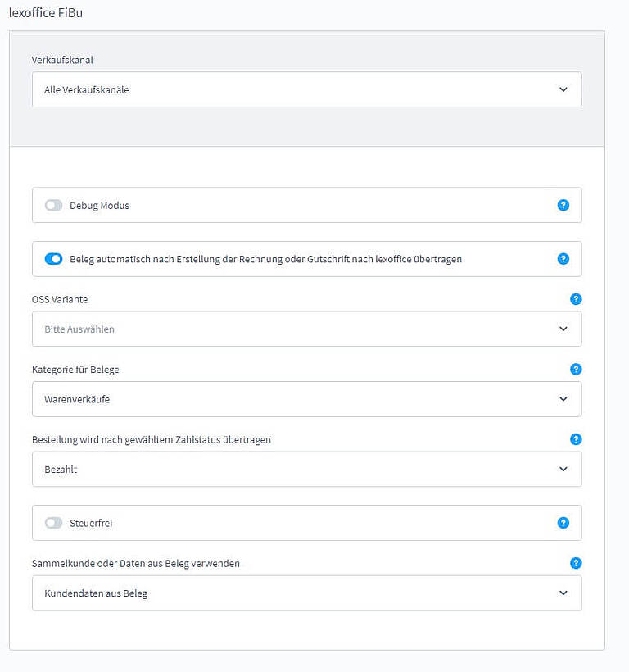Click the Kategorie für Belege label
The image size is (629, 672).
(75, 370)
